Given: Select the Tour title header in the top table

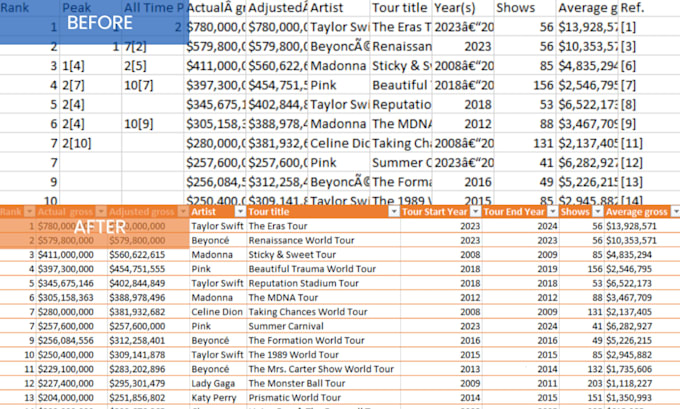Looking at the screenshot, I should (401, 8).
